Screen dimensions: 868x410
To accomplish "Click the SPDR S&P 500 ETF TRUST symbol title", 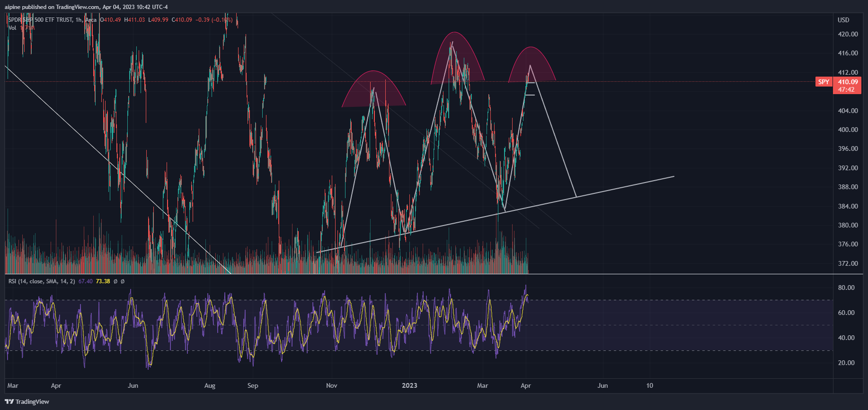I will click(41, 20).
